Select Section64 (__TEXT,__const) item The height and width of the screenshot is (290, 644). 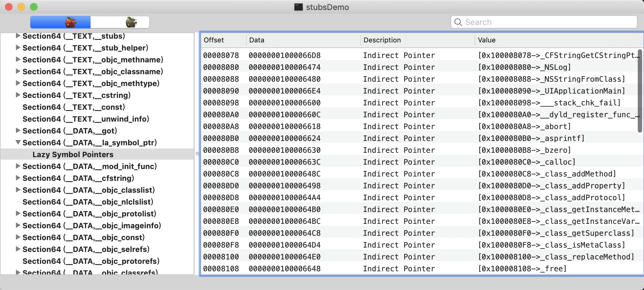pyautogui.click(x=74, y=107)
